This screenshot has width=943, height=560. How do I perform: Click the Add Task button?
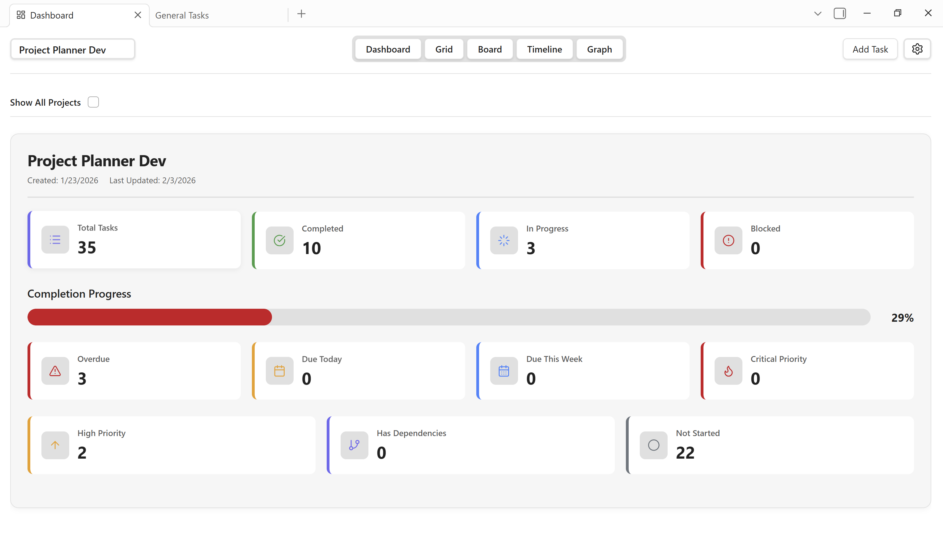pos(870,49)
